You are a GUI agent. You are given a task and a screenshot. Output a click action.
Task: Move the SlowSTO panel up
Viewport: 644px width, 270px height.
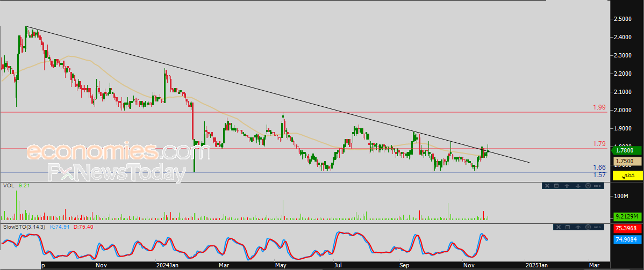click(x=578, y=227)
